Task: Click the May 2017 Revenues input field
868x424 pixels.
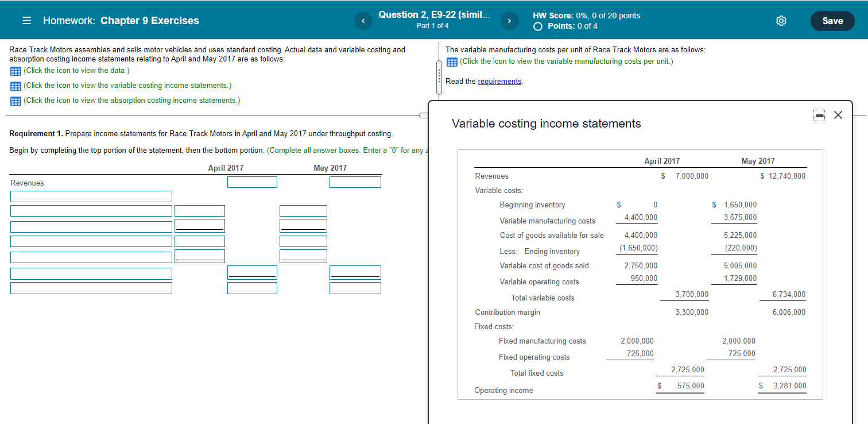Action: (355, 182)
